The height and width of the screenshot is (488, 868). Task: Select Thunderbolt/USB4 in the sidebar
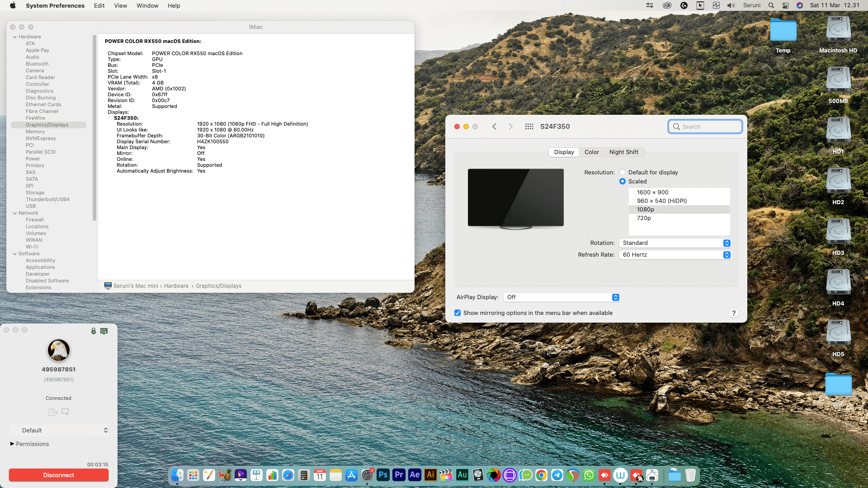tap(47, 200)
